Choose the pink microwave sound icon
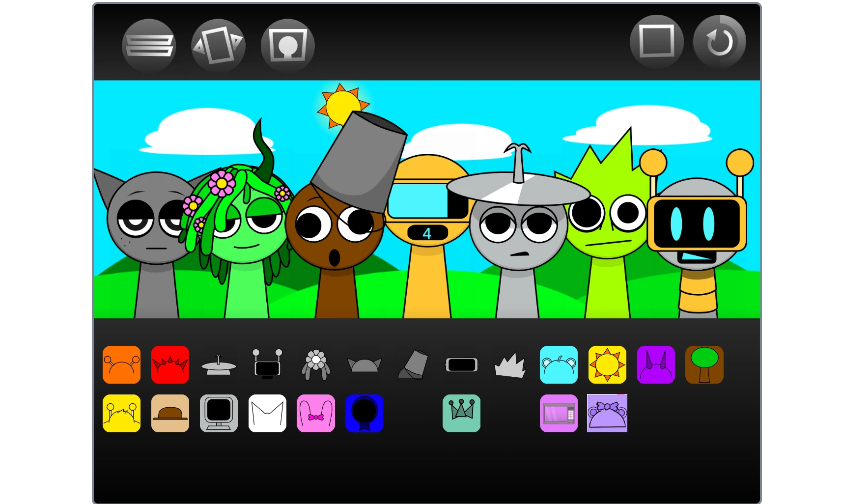 tap(559, 413)
